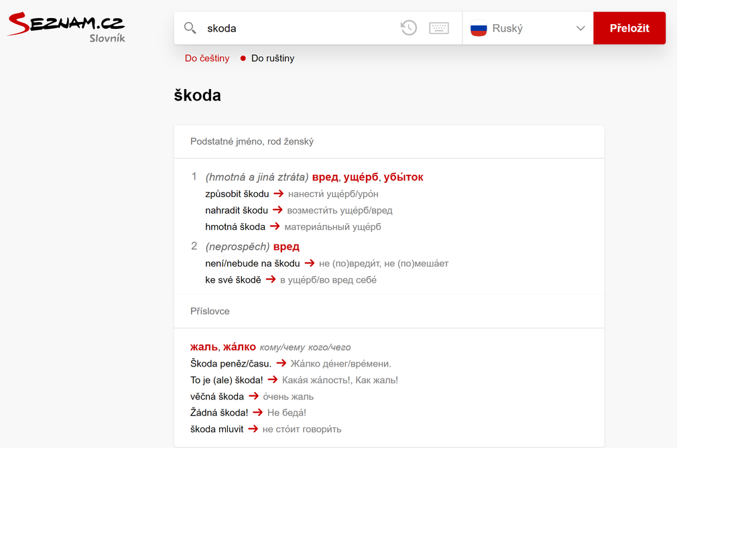
Task: Click the phrase Žádná škoda!
Action: click(219, 413)
